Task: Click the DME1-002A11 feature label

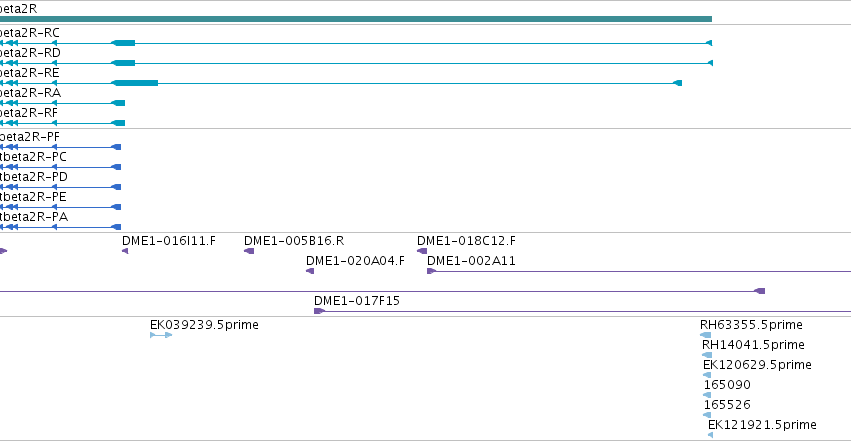Action: [x=471, y=261]
